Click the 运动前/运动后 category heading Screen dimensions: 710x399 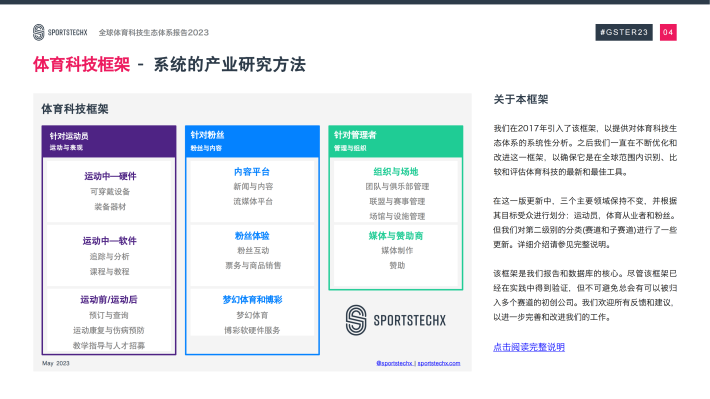[109, 300]
